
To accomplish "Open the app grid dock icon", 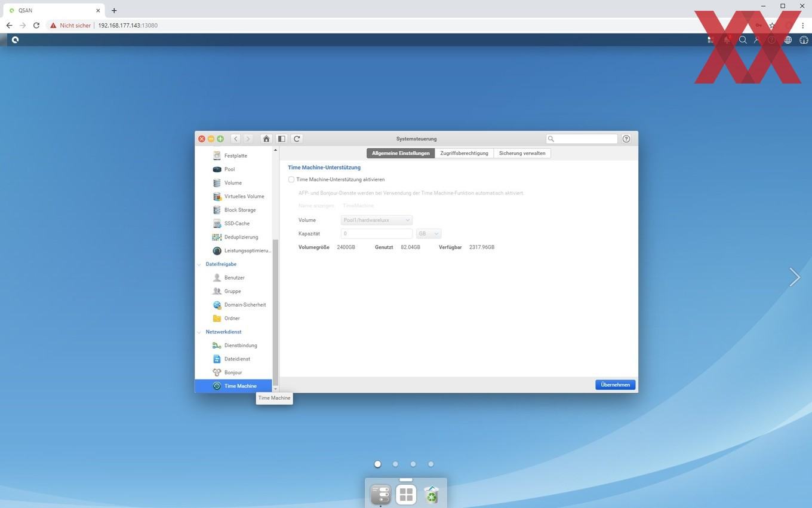I will [406, 495].
